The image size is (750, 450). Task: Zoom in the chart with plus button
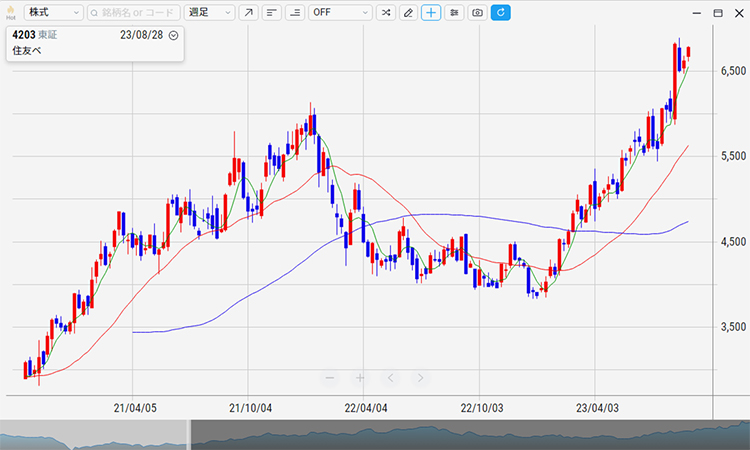point(360,378)
